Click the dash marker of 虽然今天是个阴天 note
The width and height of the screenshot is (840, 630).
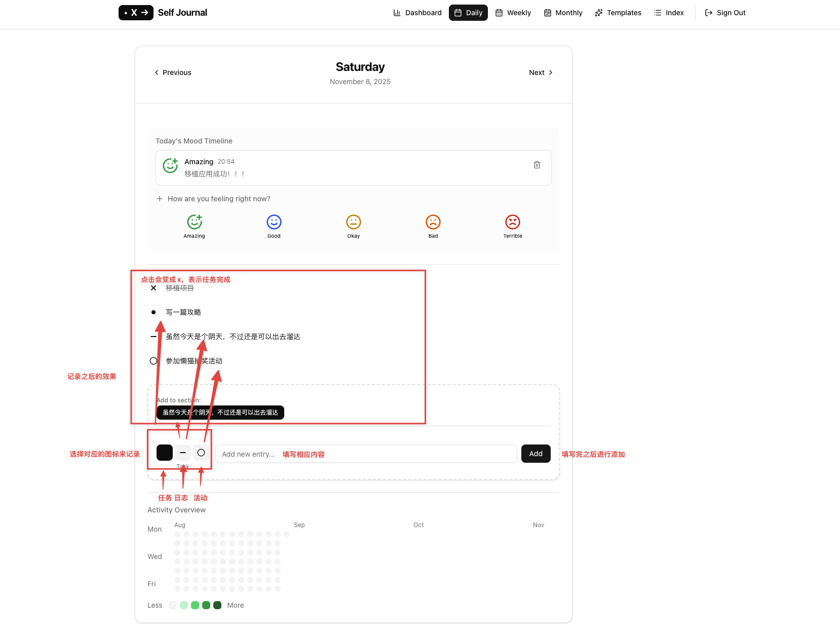coord(154,337)
